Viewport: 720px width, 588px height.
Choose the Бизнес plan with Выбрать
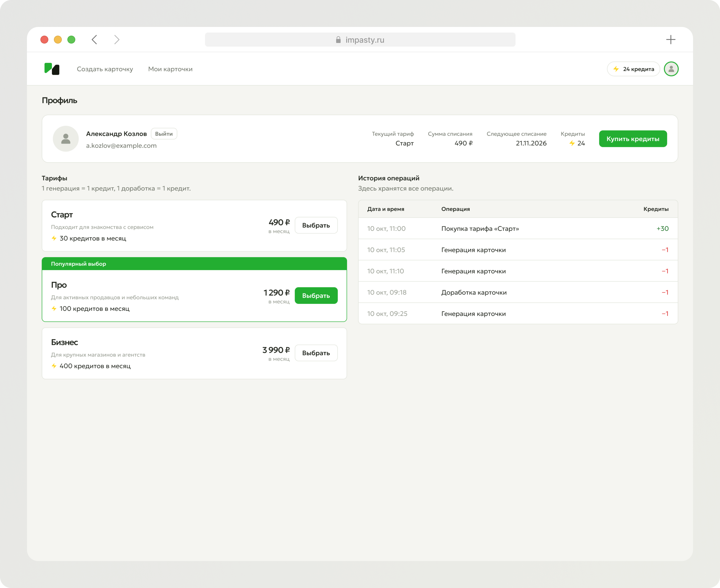316,353
